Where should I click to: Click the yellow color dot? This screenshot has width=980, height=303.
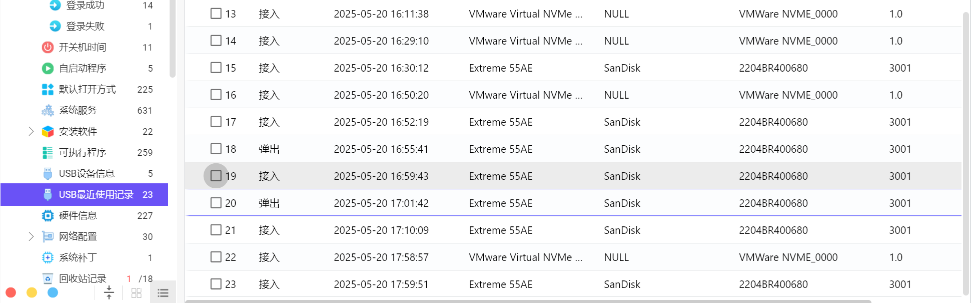click(32, 292)
